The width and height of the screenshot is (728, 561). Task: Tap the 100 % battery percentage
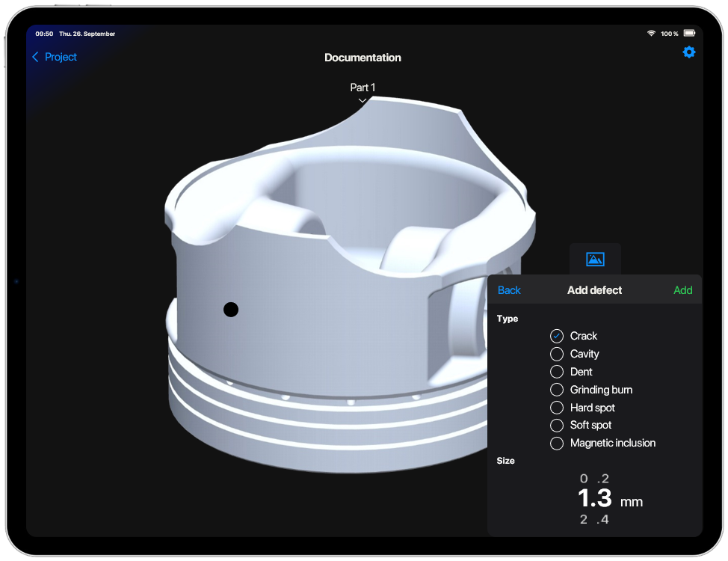pos(670,34)
